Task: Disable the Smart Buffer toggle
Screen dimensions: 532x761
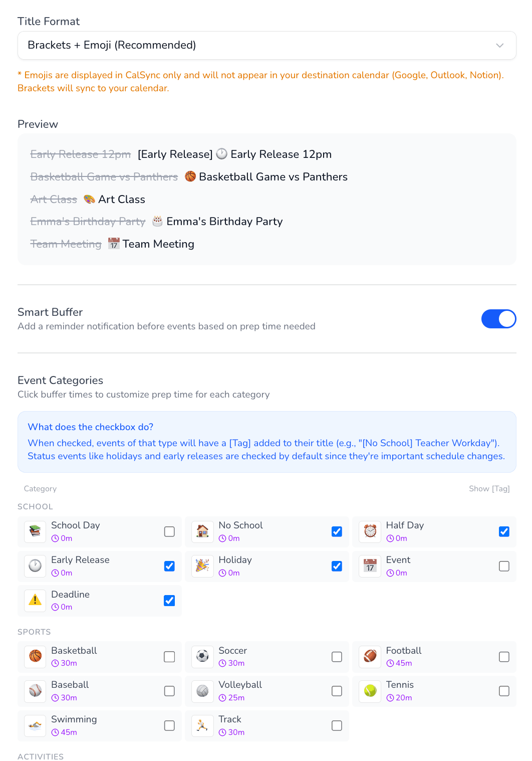Action: point(499,319)
